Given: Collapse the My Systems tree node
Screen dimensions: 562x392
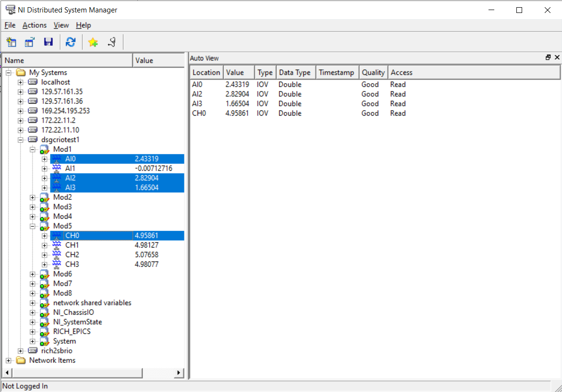Looking at the screenshot, I should (x=9, y=72).
